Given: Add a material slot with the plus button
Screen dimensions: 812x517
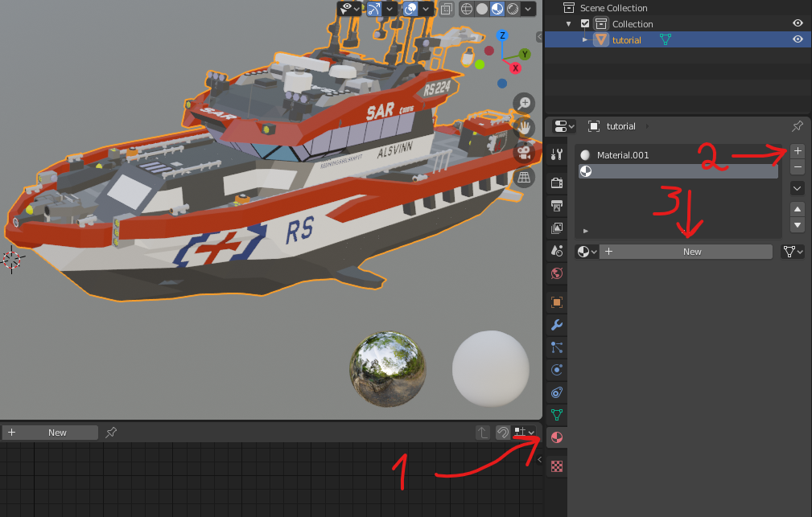Looking at the screenshot, I should point(798,151).
